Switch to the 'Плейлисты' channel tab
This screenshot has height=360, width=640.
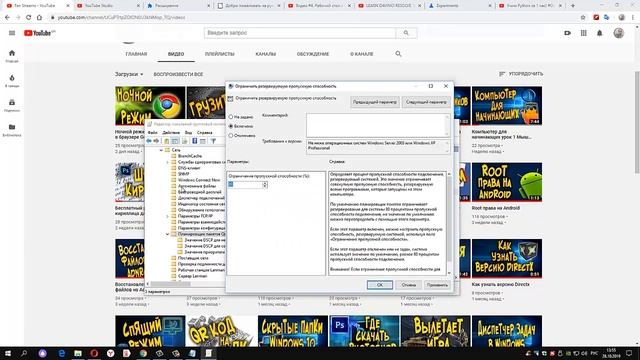220,54
